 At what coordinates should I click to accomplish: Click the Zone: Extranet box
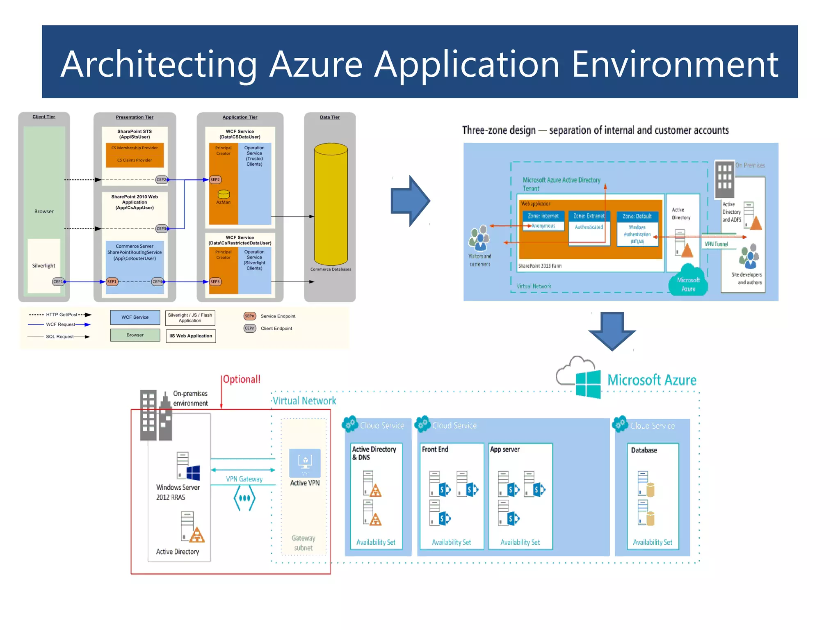pyautogui.click(x=589, y=228)
